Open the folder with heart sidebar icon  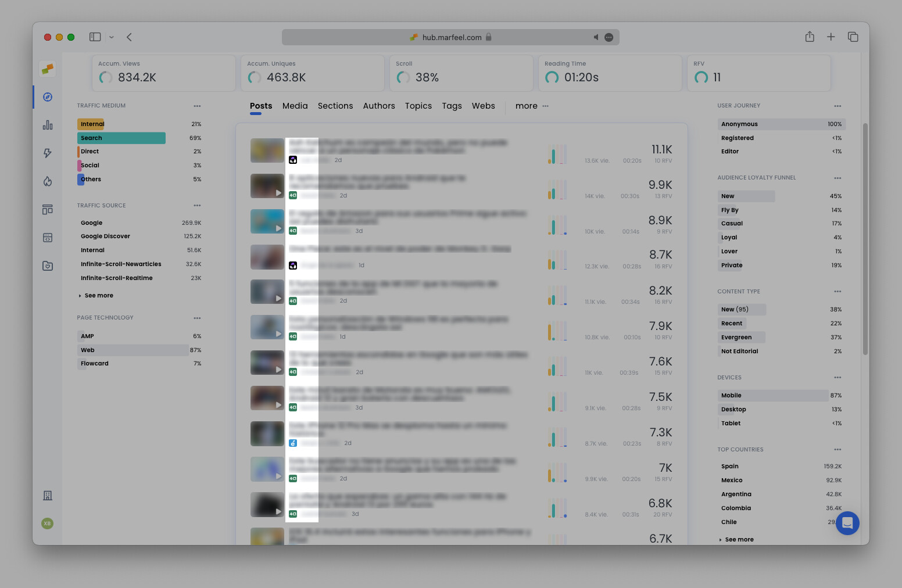click(47, 266)
